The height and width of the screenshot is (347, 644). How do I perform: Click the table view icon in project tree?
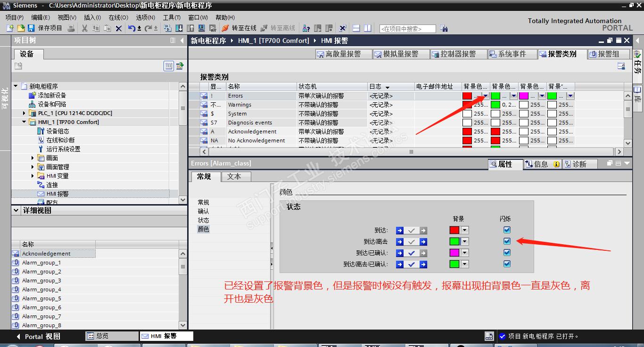pos(169,66)
